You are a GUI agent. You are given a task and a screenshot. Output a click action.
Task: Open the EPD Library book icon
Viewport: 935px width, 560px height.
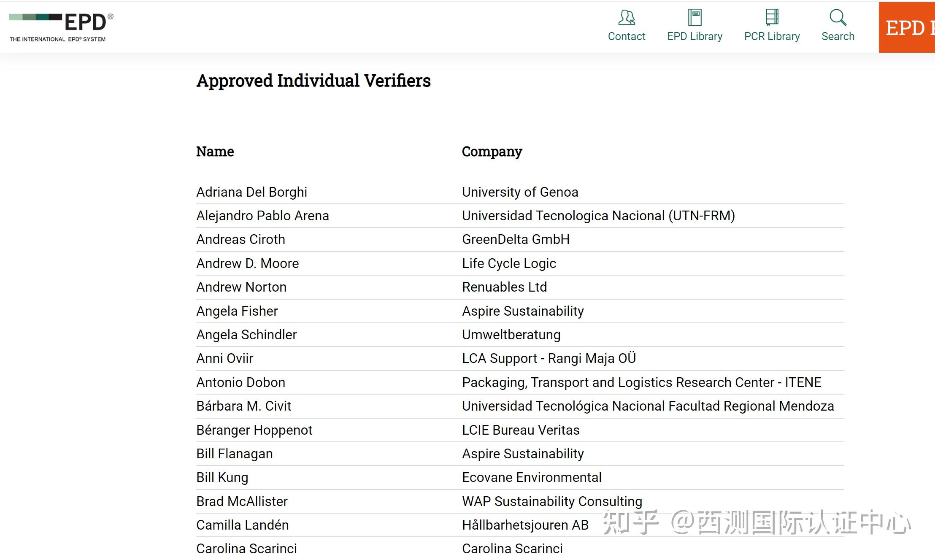pyautogui.click(x=694, y=18)
